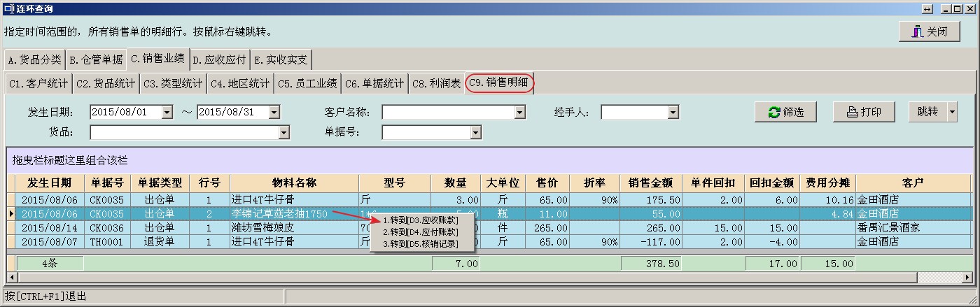980x307 pixels.
Task: Click the 费用分摊 column header
Action: point(828,183)
